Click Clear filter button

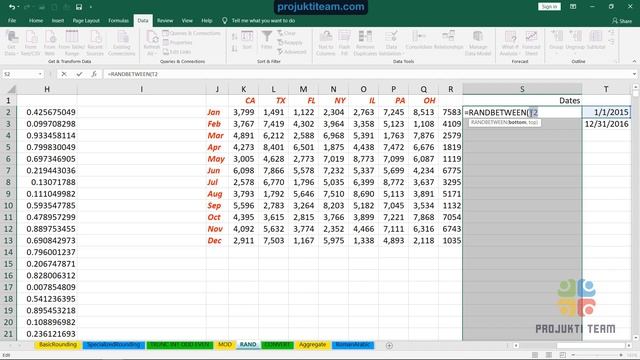(x=287, y=33)
